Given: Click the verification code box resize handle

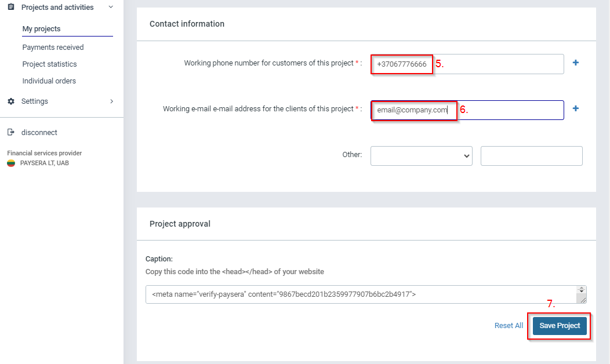Looking at the screenshot, I should [582, 300].
